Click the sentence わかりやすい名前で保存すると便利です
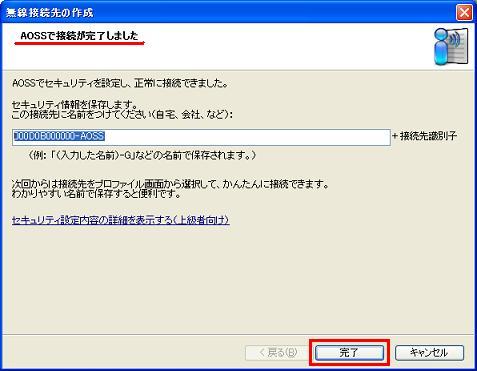The image size is (477, 371). tap(96, 194)
